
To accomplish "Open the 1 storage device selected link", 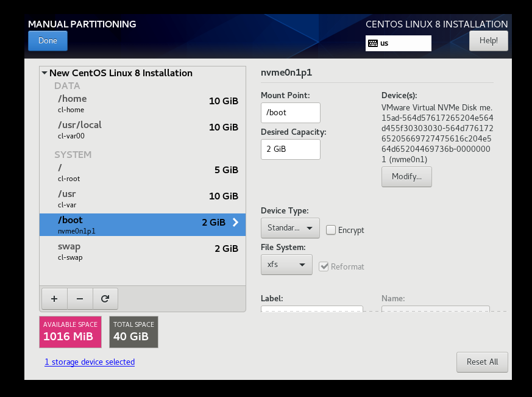I will click(x=90, y=362).
